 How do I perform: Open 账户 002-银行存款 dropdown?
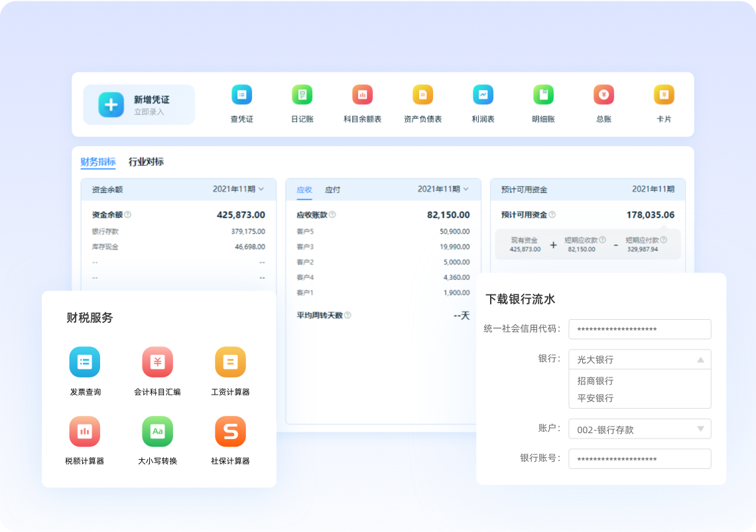700,429
